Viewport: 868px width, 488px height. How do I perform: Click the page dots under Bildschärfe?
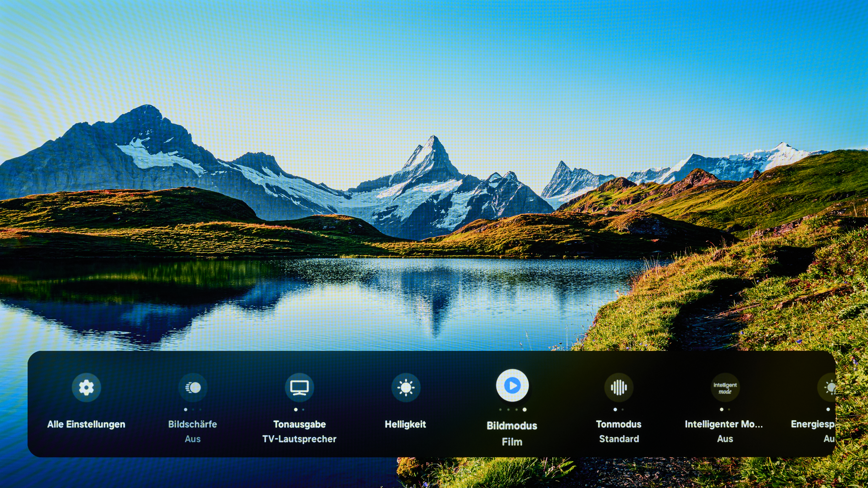point(193,410)
